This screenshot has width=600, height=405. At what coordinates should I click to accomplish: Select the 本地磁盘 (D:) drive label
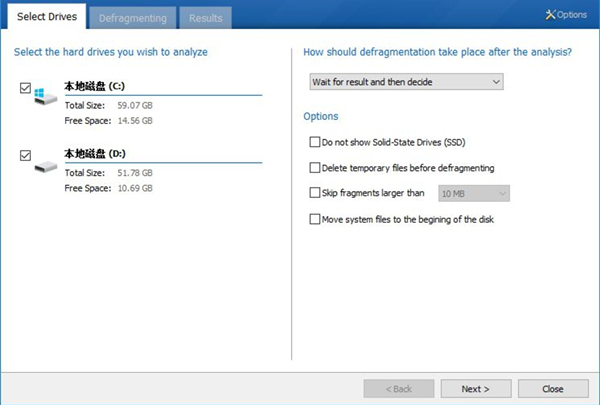pos(96,154)
